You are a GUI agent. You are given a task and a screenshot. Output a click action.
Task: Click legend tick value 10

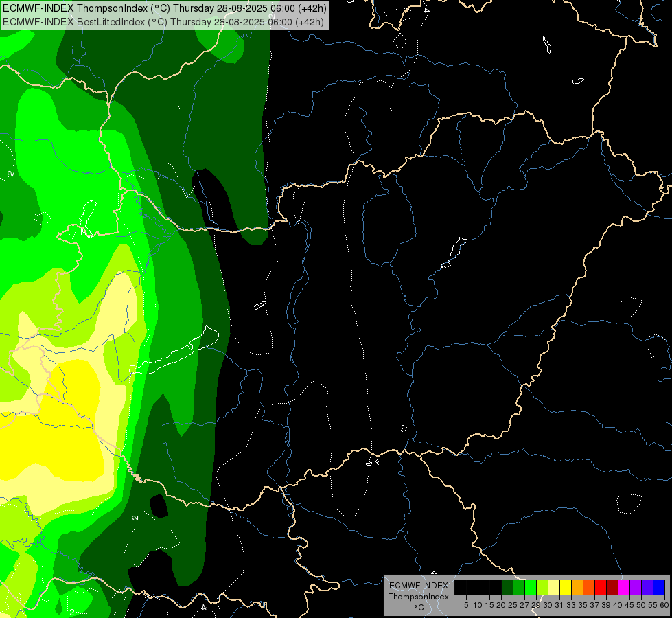click(478, 605)
